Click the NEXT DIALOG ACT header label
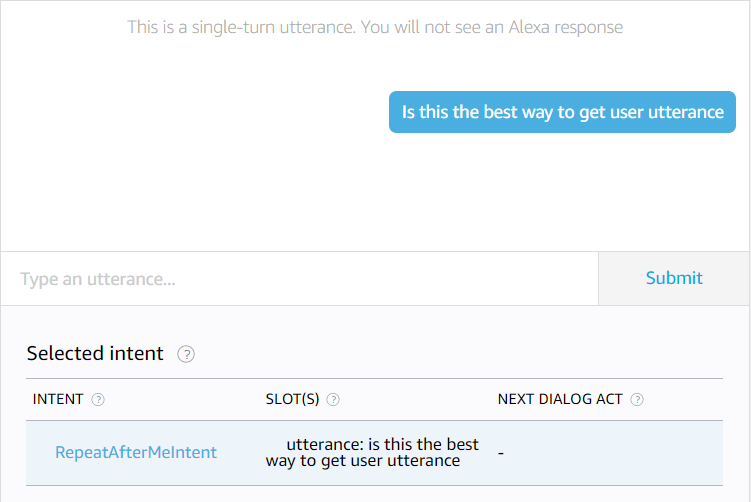The height and width of the screenshot is (502, 751). point(560,399)
